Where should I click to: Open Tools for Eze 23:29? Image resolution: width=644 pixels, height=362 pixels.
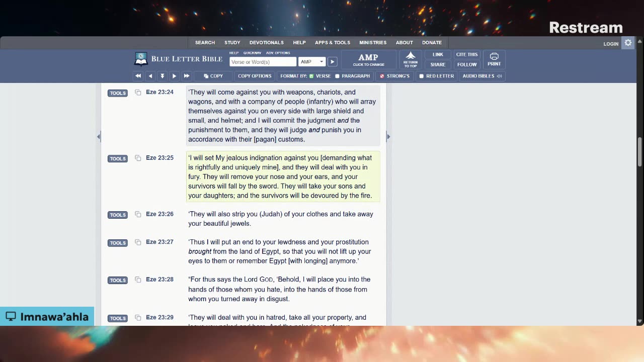118,318
